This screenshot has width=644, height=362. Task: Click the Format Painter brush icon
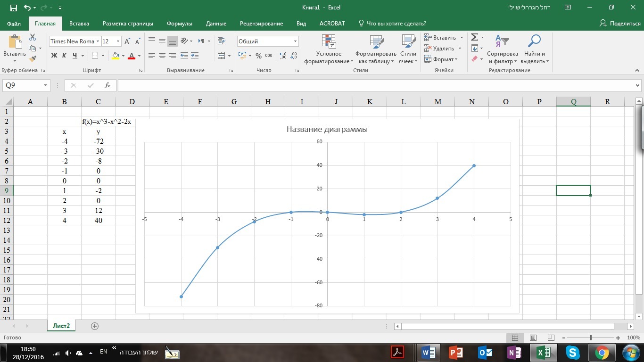pyautogui.click(x=33, y=59)
